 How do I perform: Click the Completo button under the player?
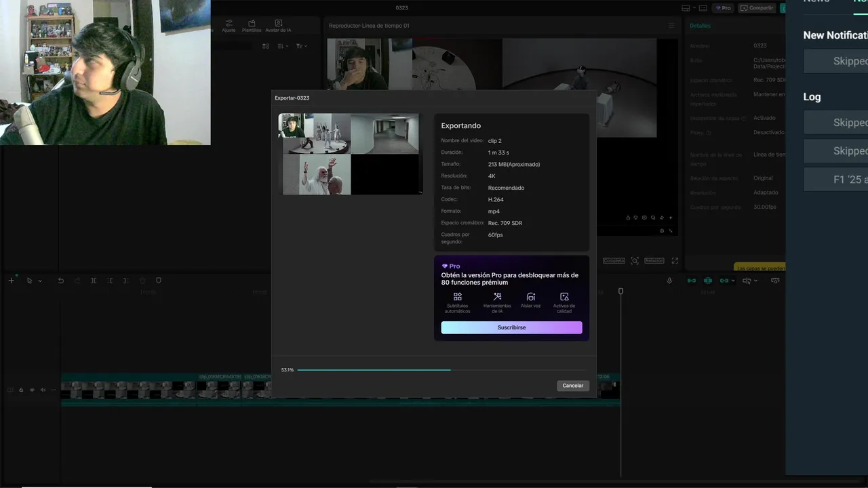[614, 261]
